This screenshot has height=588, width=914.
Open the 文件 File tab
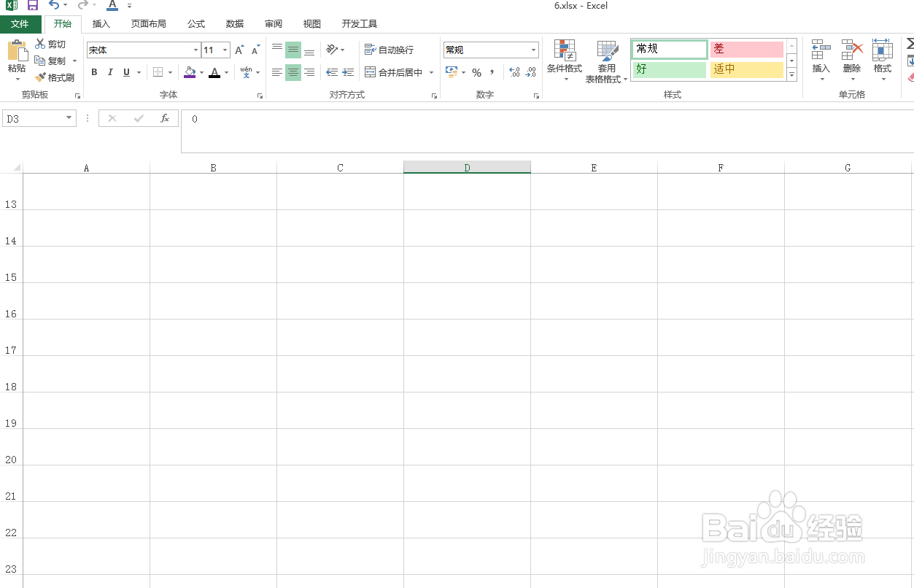[x=20, y=24]
